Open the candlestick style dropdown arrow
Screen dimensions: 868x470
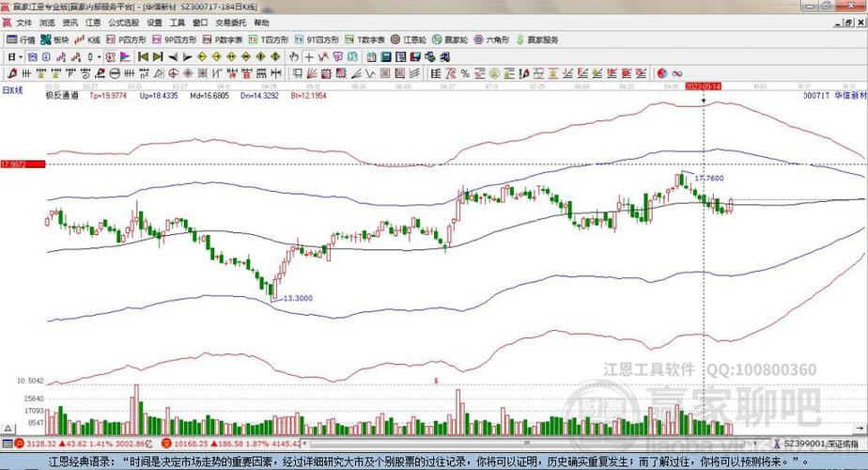point(99,57)
